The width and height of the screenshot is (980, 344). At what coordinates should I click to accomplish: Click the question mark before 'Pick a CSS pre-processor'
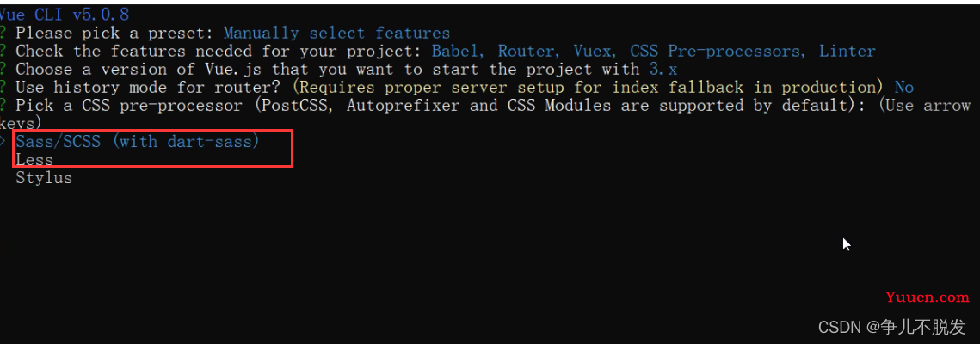[x=3, y=106]
